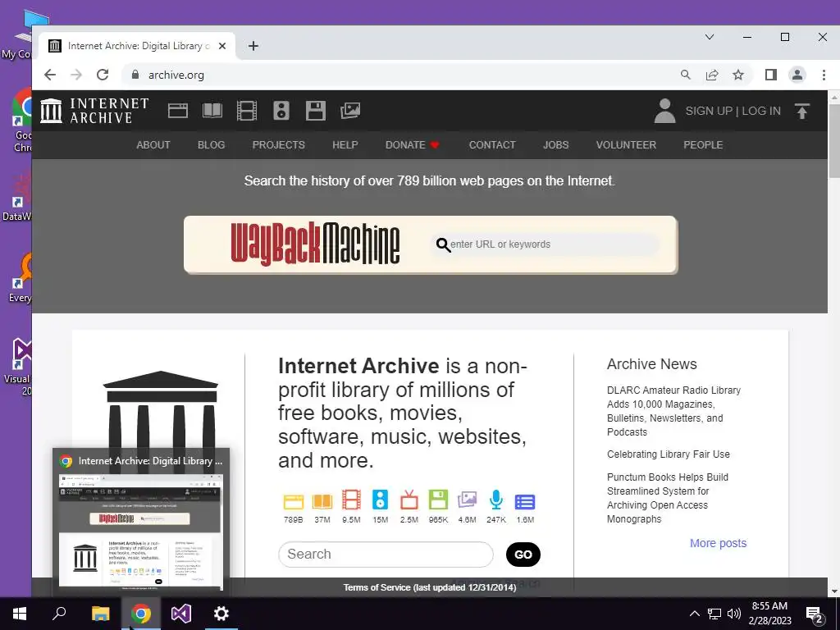Click the SIGN UP link
The height and width of the screenshot is (630, 840).
point(709,111)
